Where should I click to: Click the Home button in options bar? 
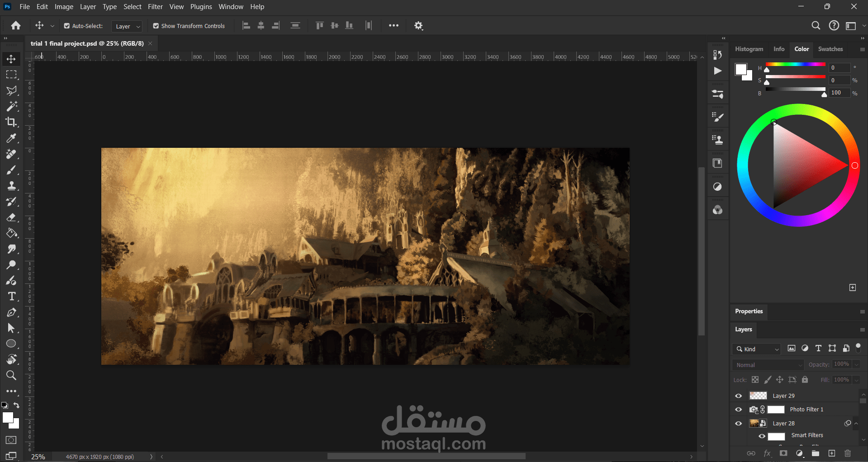[16, 26]
